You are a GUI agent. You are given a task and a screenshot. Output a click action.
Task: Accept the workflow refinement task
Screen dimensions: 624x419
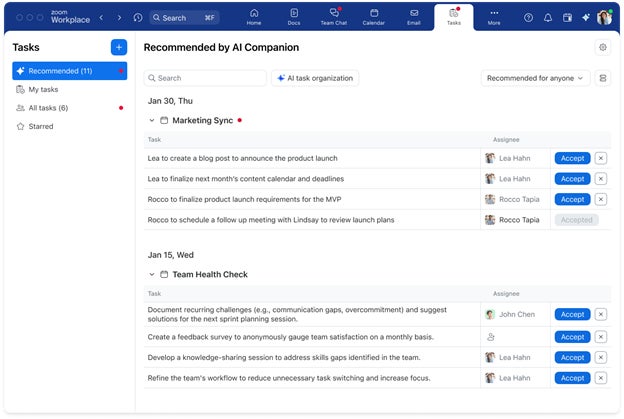[572, 378]
